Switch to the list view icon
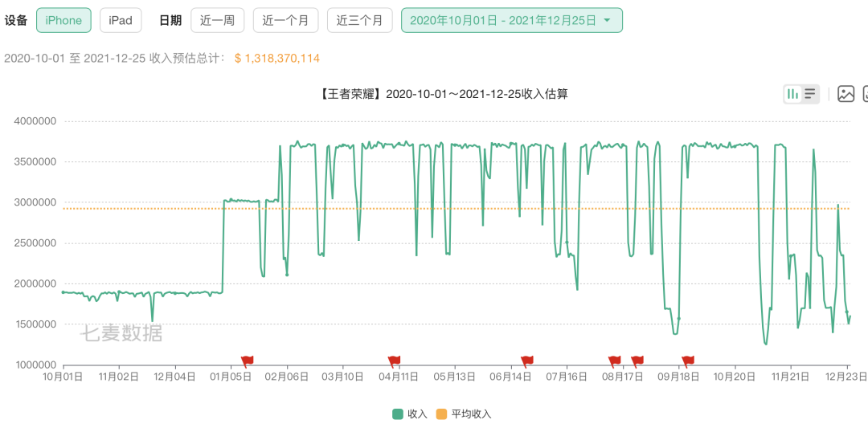The image size is (868, 428). [x=810, y=94]
